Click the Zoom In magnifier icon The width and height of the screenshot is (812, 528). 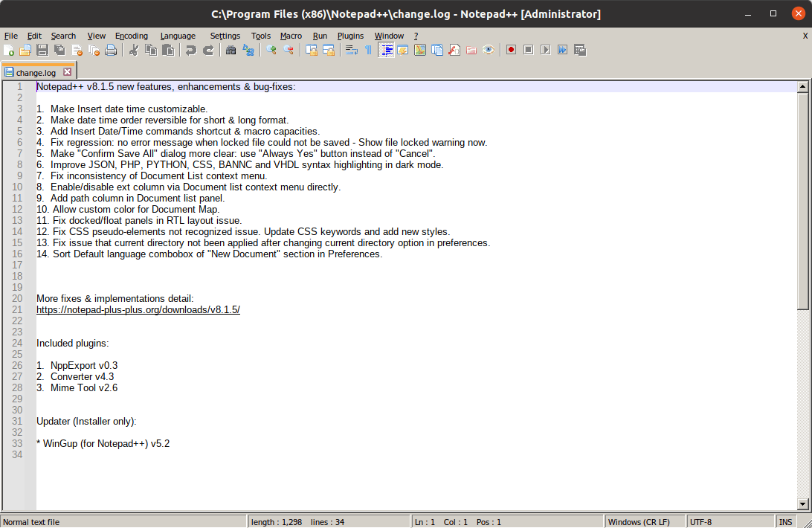point(271,51)
